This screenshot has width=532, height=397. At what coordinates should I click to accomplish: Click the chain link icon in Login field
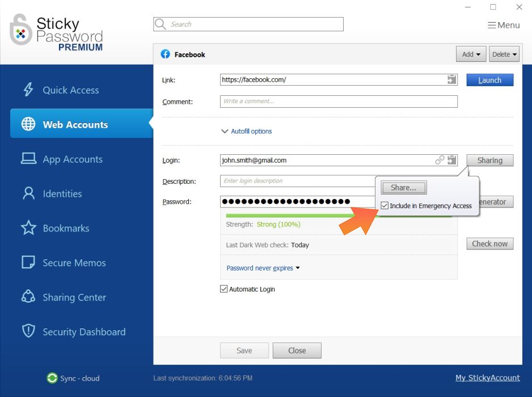pyautogui.click(x=440, y=160)
